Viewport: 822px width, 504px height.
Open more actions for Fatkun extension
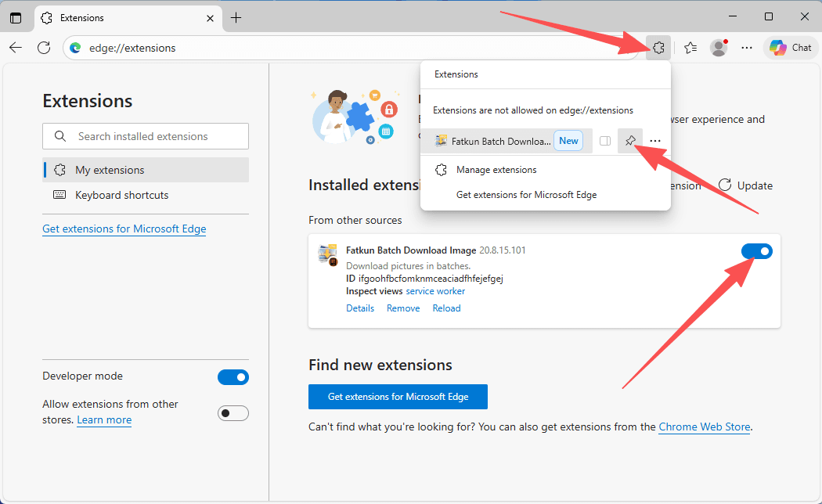click(x=655, y=141)
